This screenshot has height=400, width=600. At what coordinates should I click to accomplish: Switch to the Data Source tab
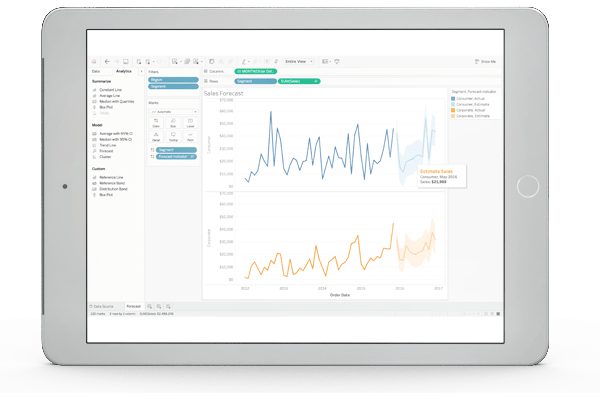click(102, 306)
